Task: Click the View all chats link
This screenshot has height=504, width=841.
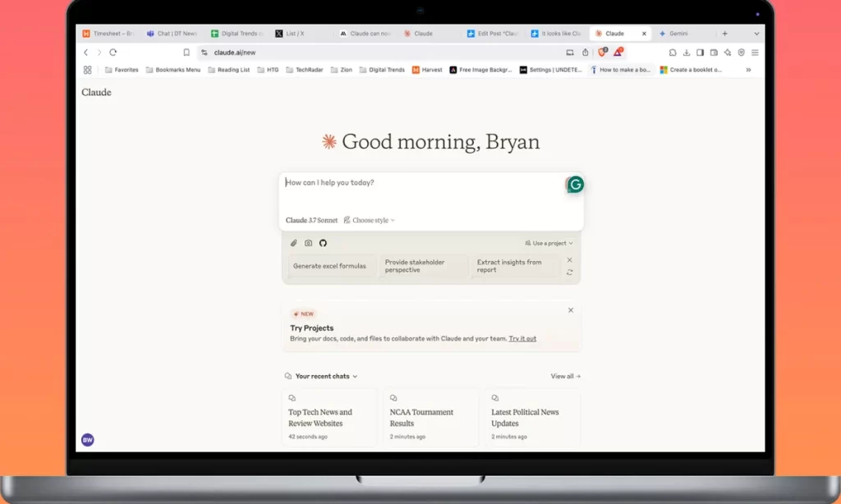Action: (565, 376)
